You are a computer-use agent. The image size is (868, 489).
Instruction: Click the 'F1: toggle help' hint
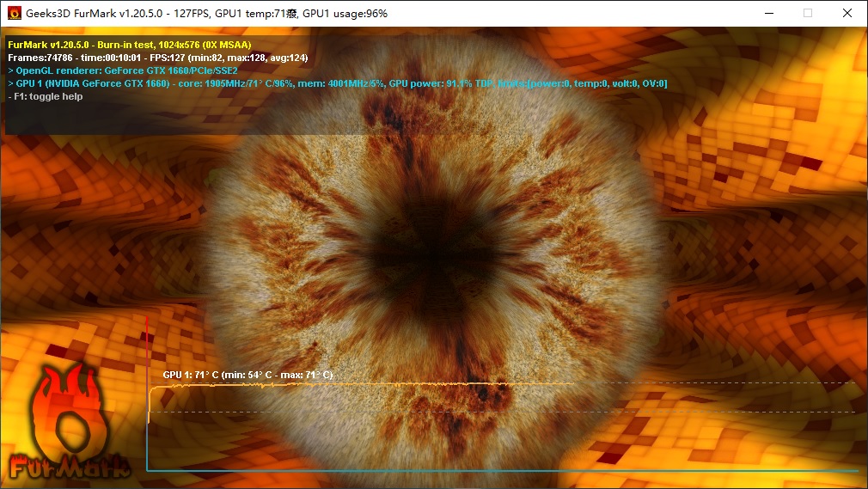click(46, 96)
